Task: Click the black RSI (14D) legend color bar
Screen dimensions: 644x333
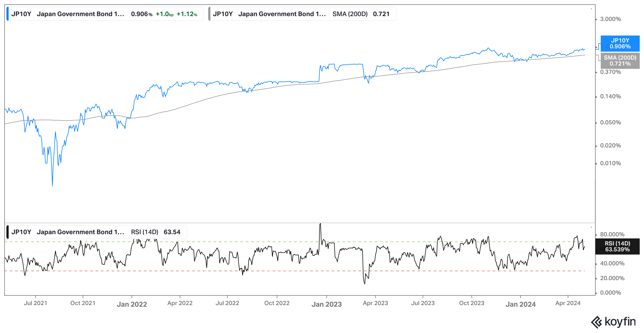Action: pyautogui.click(x=8, y=232)
